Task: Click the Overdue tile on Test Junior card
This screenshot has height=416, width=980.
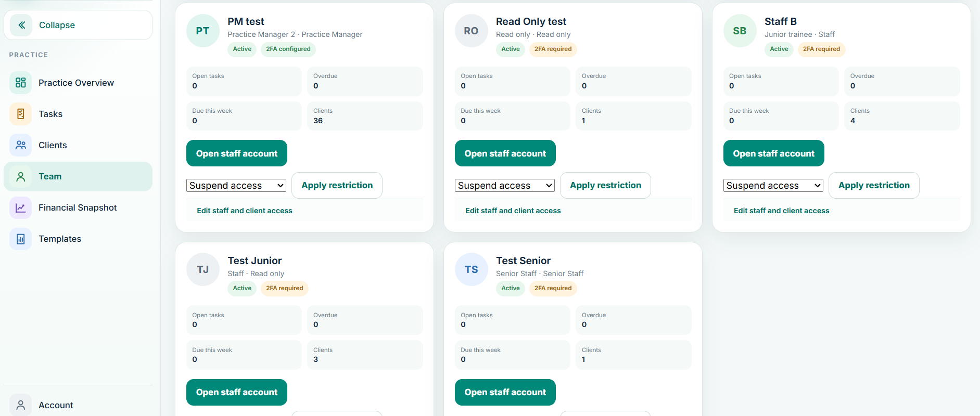Action: [x=365, y=320]
